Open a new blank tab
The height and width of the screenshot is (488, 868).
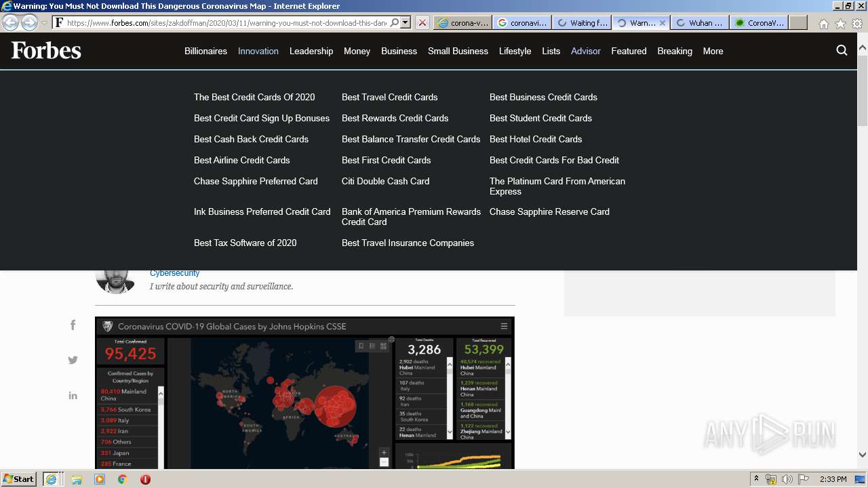pyautogui.click(x=798, y=22)
